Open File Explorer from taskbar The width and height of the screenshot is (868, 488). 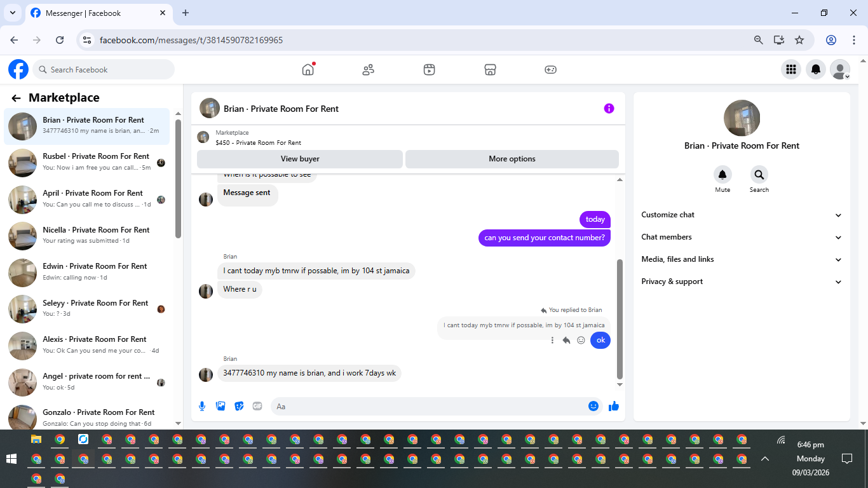[36, 439]
